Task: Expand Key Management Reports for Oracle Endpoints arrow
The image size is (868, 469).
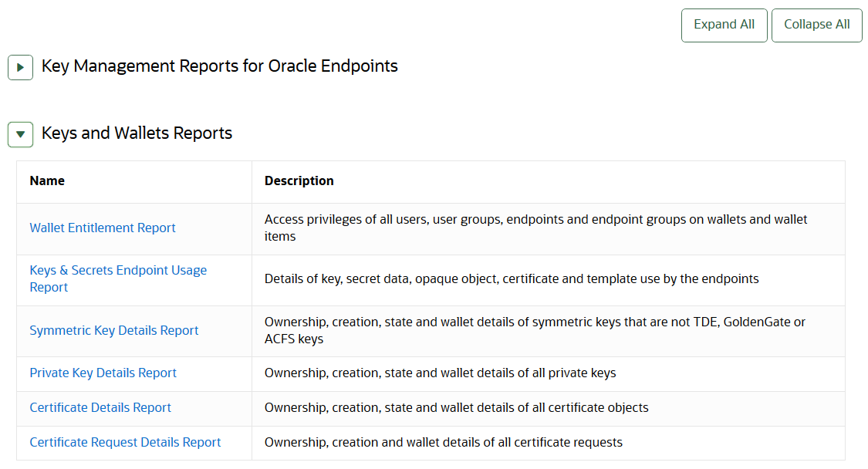Action: click(20, 67)
